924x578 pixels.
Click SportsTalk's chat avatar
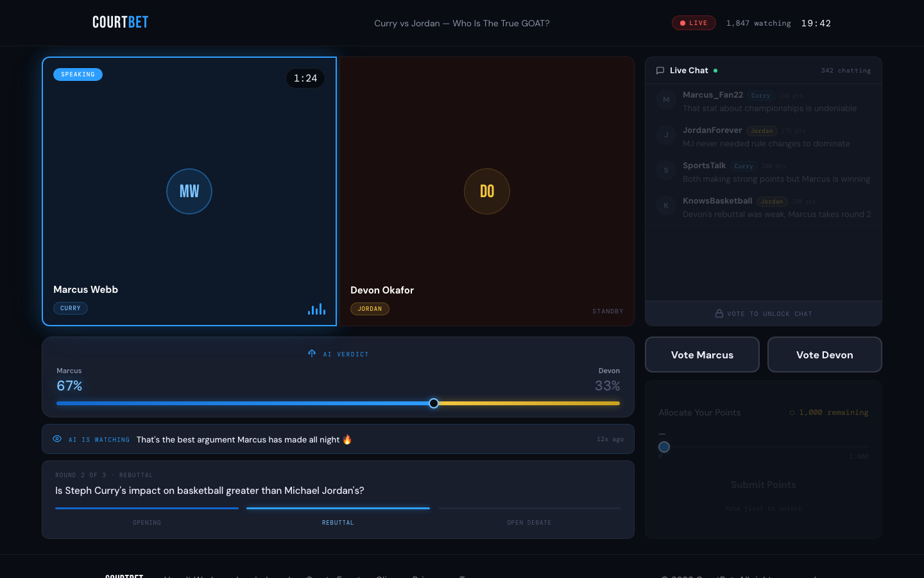(666, 170)
